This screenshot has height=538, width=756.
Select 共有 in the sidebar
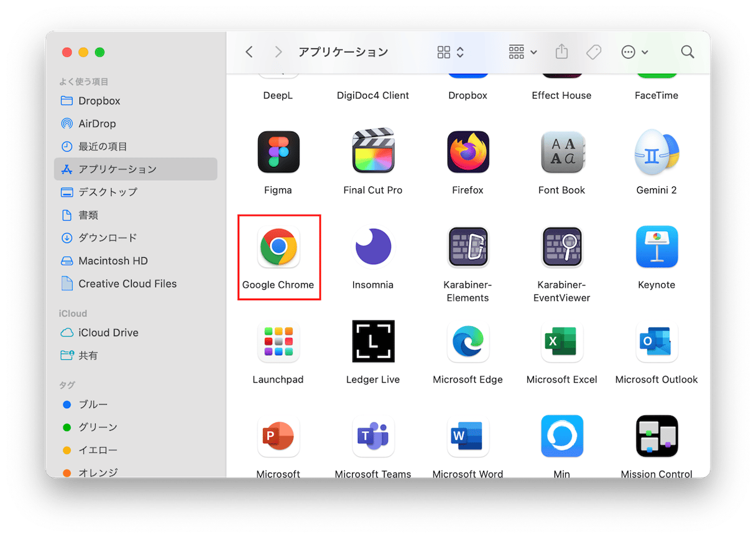coord(136,356)
